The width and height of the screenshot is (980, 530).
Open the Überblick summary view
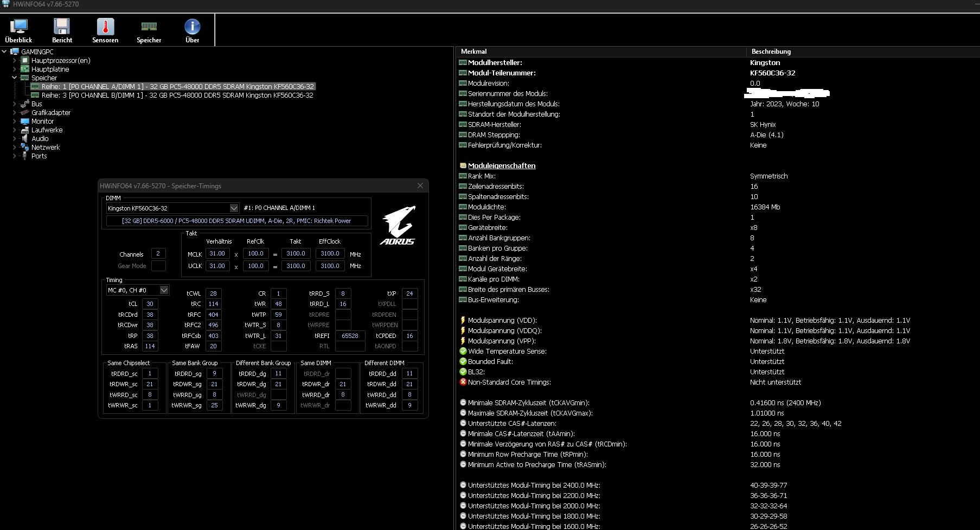(18, 30)
